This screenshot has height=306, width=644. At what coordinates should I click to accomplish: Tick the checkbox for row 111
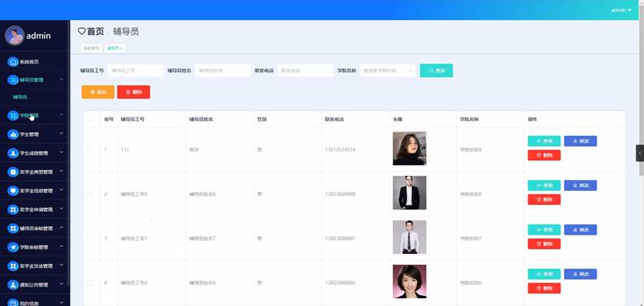pyautogui.click(x=90, y=150)
